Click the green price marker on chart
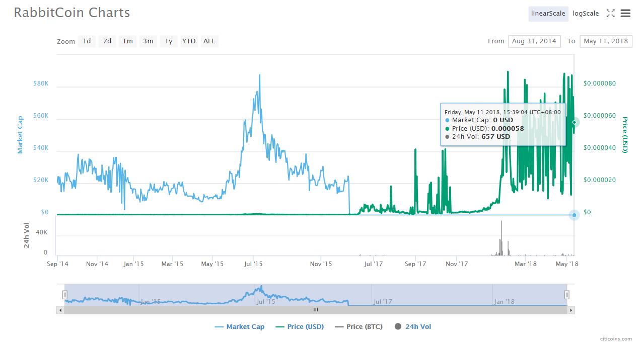This screenshot has width=644, height=344. [575, 122]
